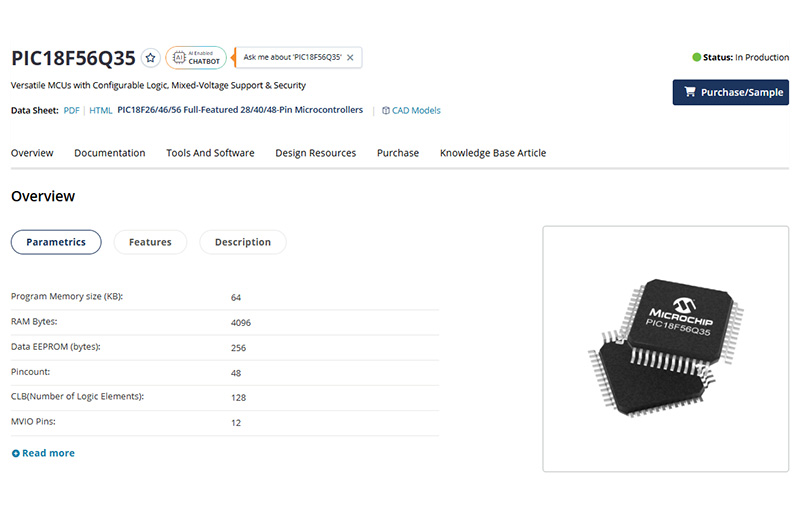Click the Data EEPROM value 256
This screenshot has width=800, height=521.
(238, 348)
